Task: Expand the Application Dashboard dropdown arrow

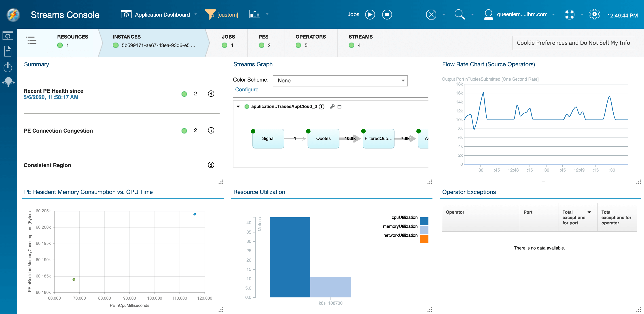Action: [195, 14]
